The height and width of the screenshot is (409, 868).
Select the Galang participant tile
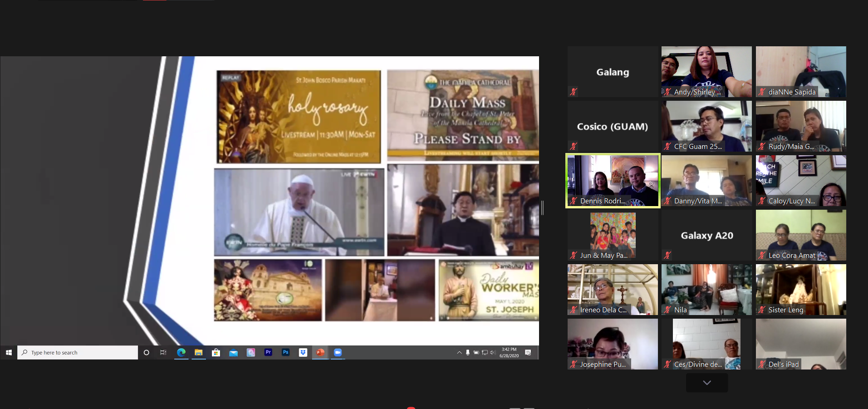click(x=613, y=72)
